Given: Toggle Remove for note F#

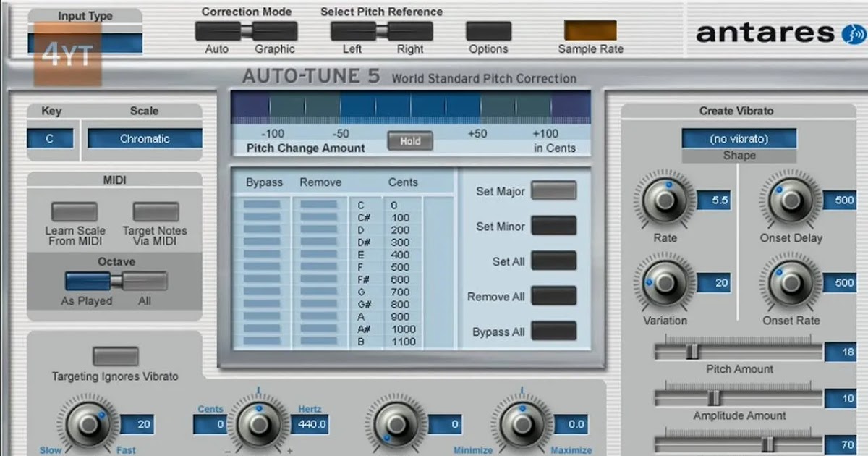Looking at the screenshot, I should (319, 279).
